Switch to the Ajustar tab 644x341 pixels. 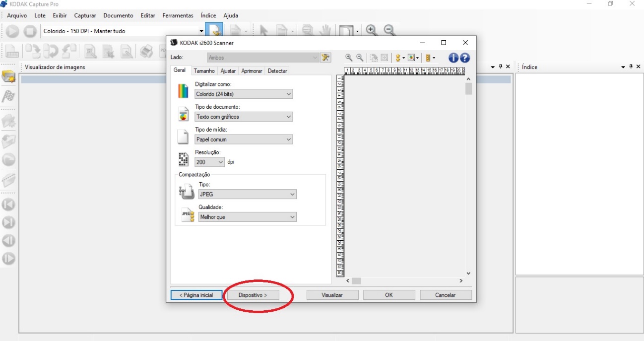[x=228, y=71]
